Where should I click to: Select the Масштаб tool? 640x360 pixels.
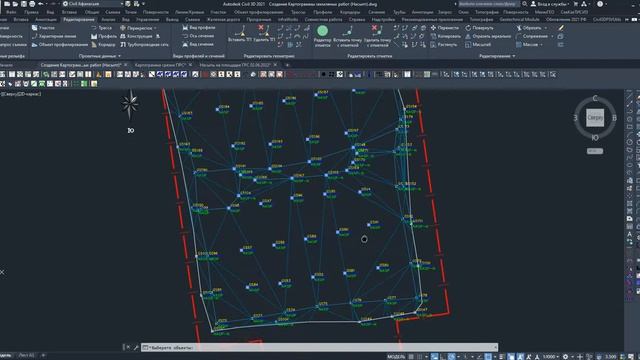[478, 44]
